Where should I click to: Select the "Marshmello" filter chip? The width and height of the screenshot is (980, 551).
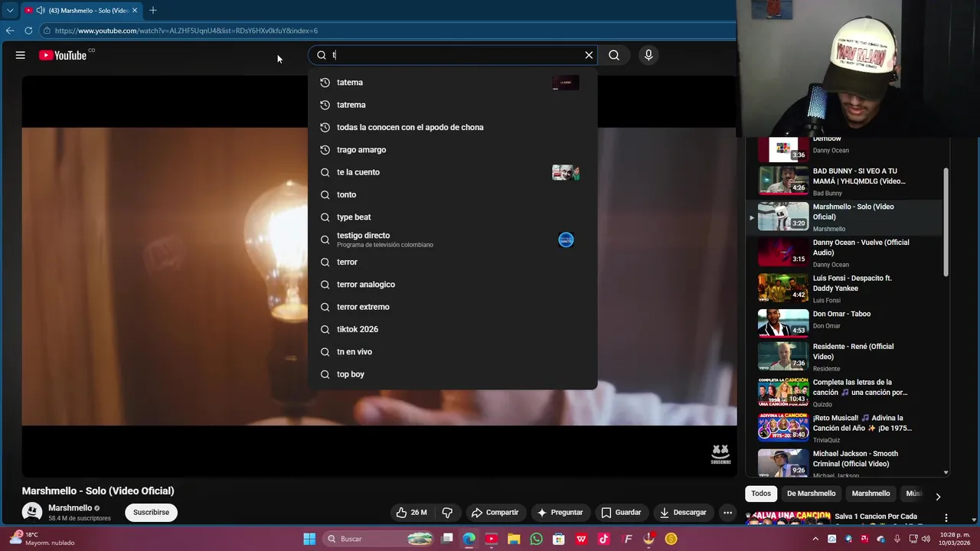pyautogui.click(x=871, y=494)
